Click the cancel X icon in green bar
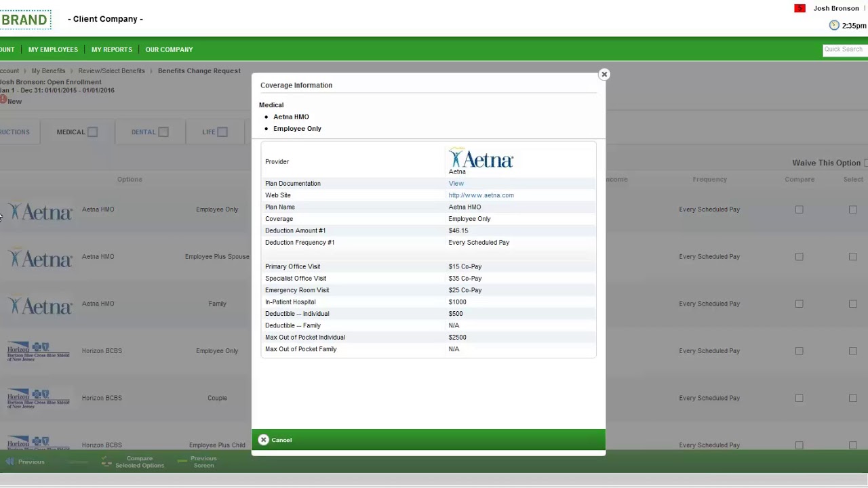Image resolution: width=868 pixels, height=488 pixels. click(x=263, y=440)
